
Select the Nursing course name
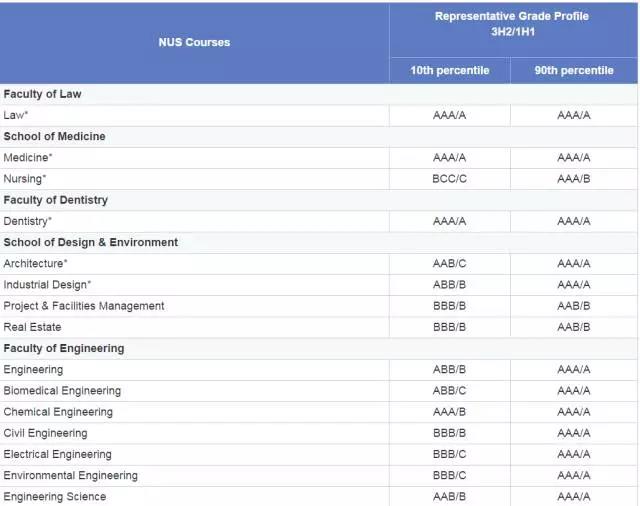click(x=24, y=179)
